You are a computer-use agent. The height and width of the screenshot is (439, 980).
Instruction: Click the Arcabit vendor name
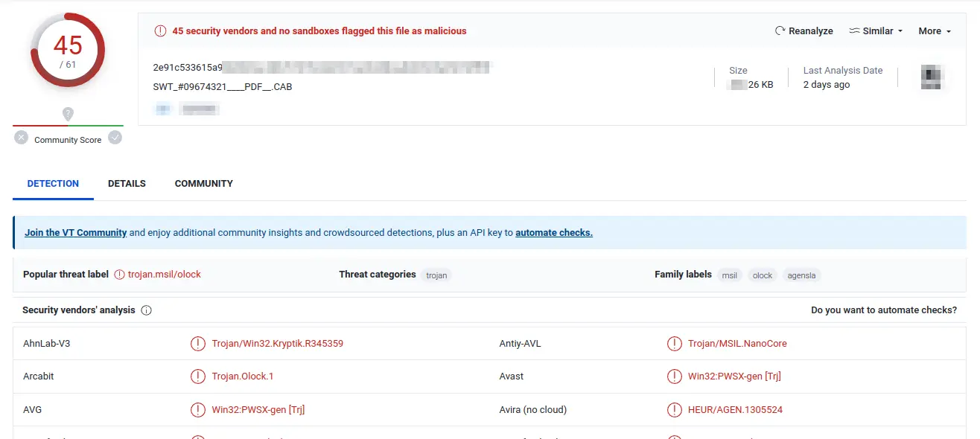click(39, 376)
